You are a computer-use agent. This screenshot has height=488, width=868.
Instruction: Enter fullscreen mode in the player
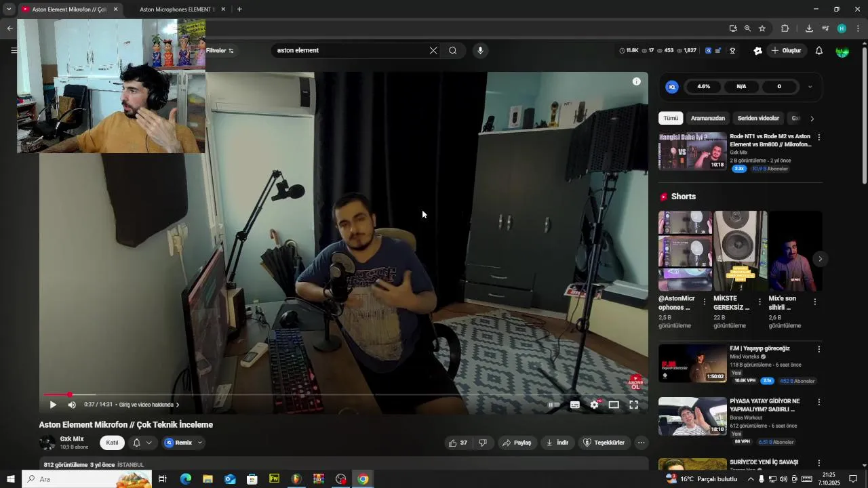pos(633,405)
